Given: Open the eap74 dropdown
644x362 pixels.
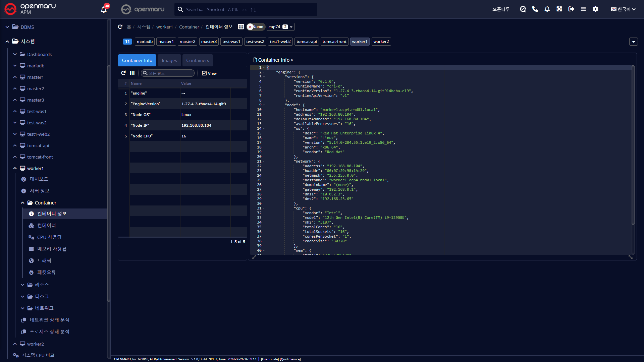Looking at the screenshot, I should point(280,27).
